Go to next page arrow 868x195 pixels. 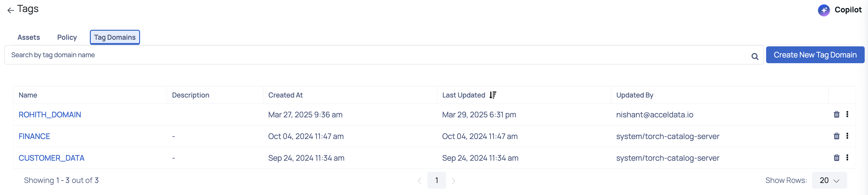[454, 181]
